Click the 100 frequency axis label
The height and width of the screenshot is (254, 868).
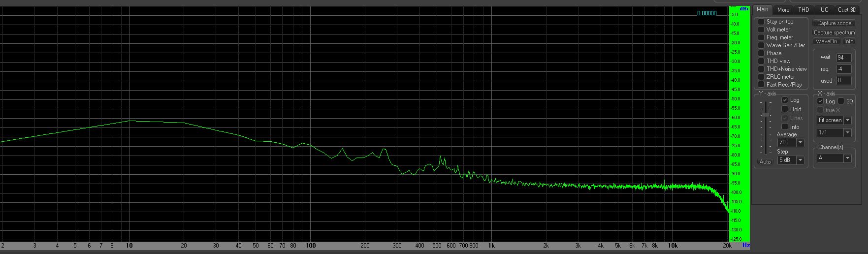310,245
